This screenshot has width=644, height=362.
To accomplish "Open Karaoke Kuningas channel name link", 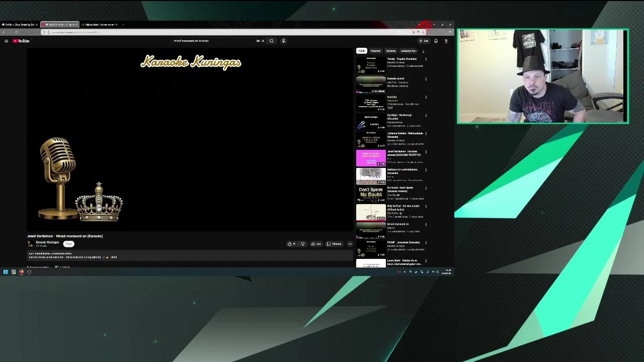I will tap(47, 242).
